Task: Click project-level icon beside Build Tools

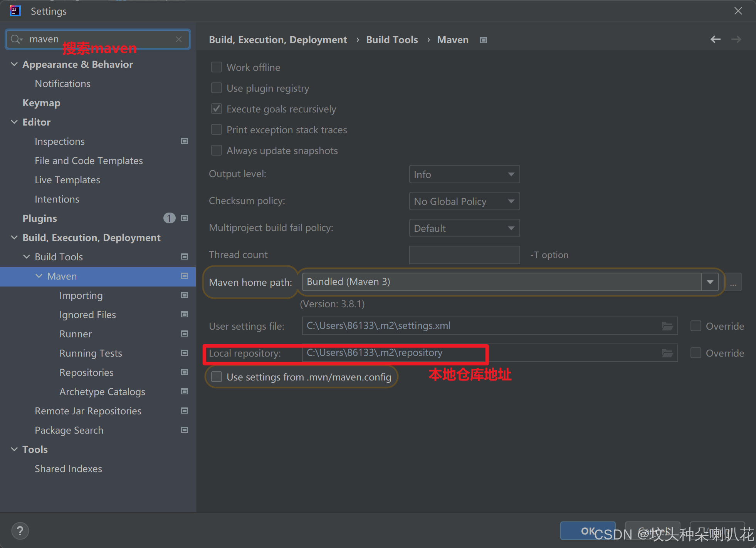Action: tap(185, 257)
